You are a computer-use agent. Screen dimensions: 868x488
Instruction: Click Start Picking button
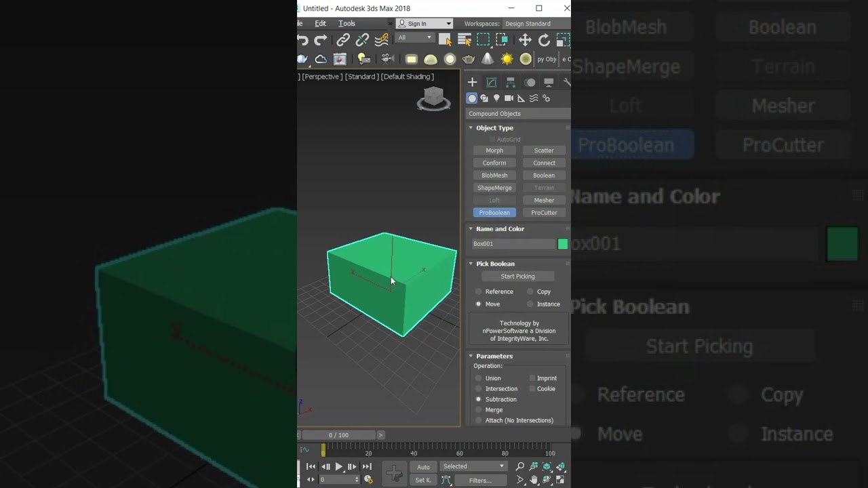[518, 277]
